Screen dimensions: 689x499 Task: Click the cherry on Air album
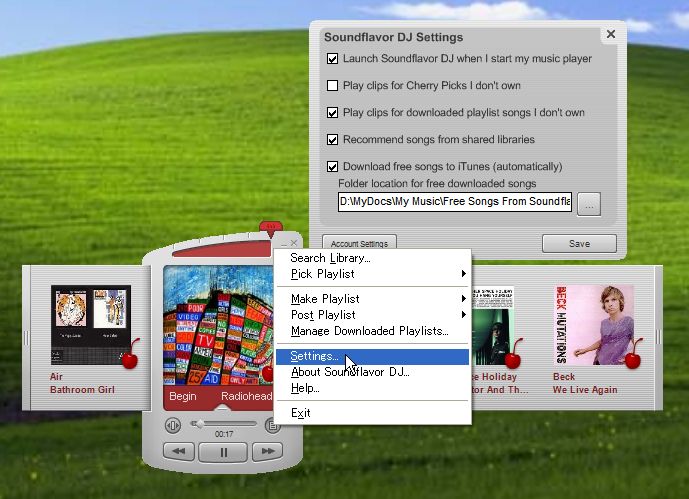tap(131, 355)
